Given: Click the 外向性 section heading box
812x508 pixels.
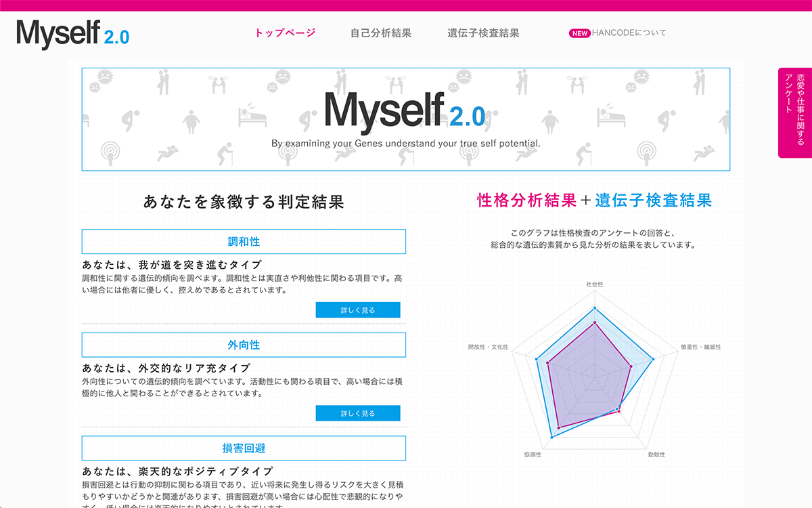Looking at the screenshot, I should tap(244, 345).
